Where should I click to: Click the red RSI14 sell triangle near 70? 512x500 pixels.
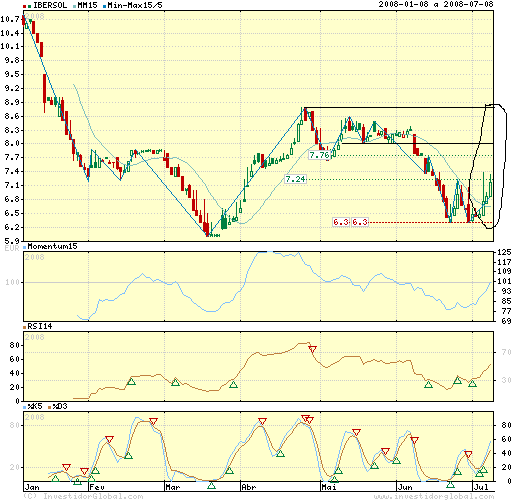(x=312, y=349)
